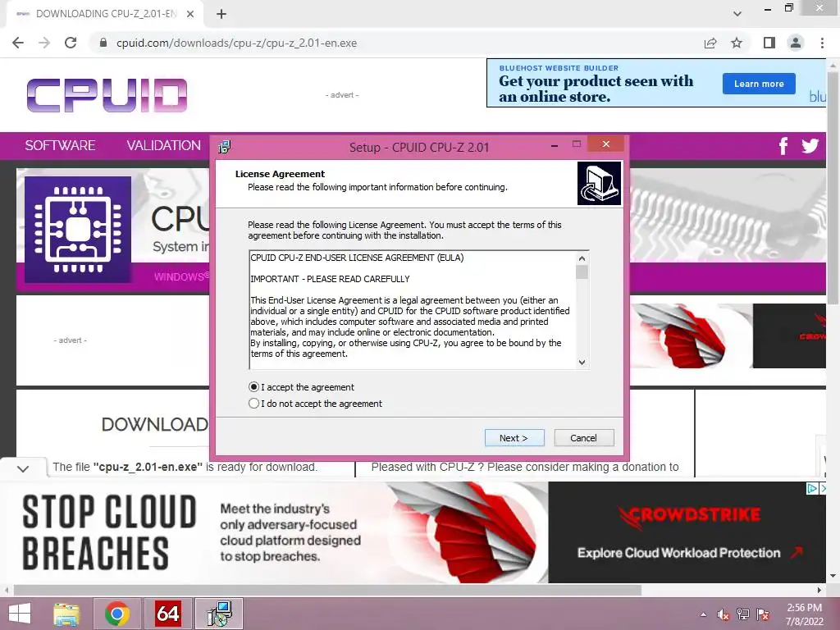This screenshot has height=630, width=840.
Task: Click the page vertical scrollbar thumb
Action: coord(833,188)
